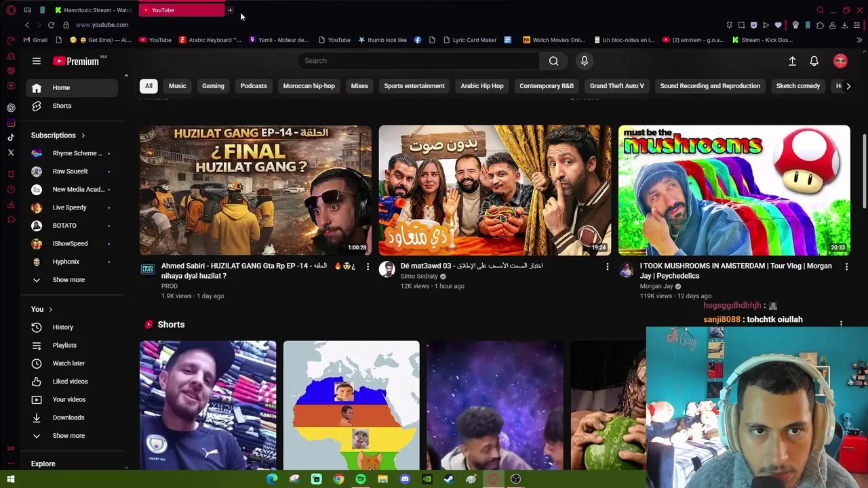Screen dimensions: 868x488
Task: Open a new browser tab with plus
Action: pyautogui.click(x=230, y=10)
